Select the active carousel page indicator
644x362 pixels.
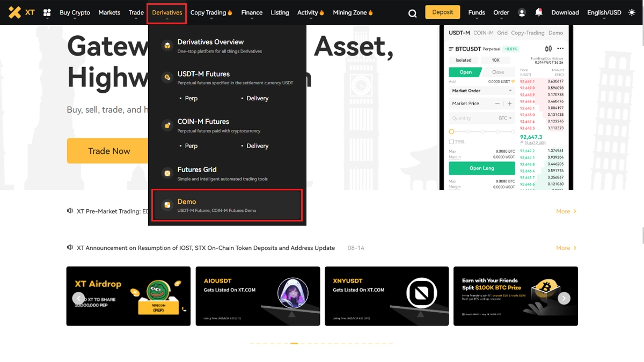click(x=294, y=343)
